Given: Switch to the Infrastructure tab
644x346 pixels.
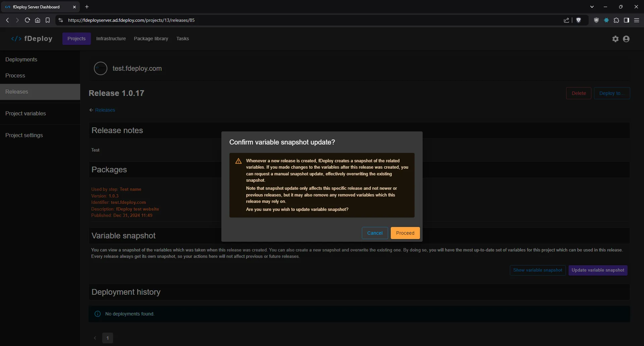Looking at the screenshot, I should (x=111, y=39).
